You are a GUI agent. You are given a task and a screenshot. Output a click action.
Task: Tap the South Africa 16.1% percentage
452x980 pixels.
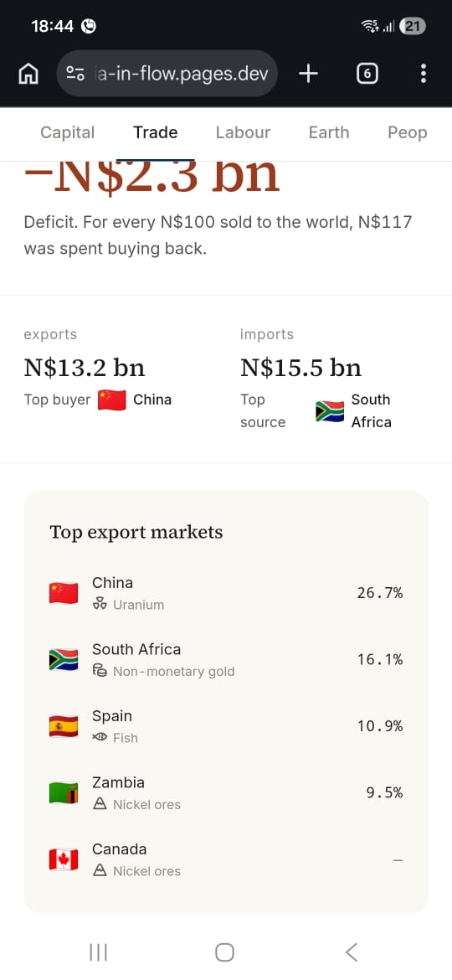[380, 659]
